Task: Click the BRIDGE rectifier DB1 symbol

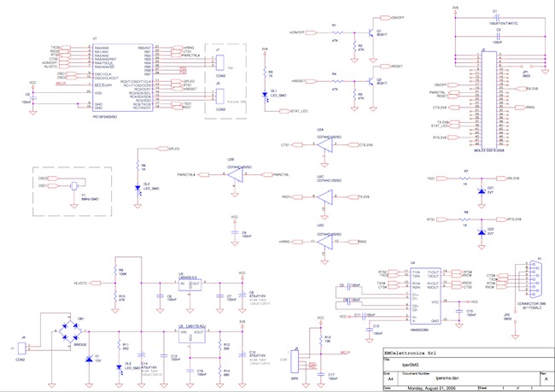Action: (70, 331)
